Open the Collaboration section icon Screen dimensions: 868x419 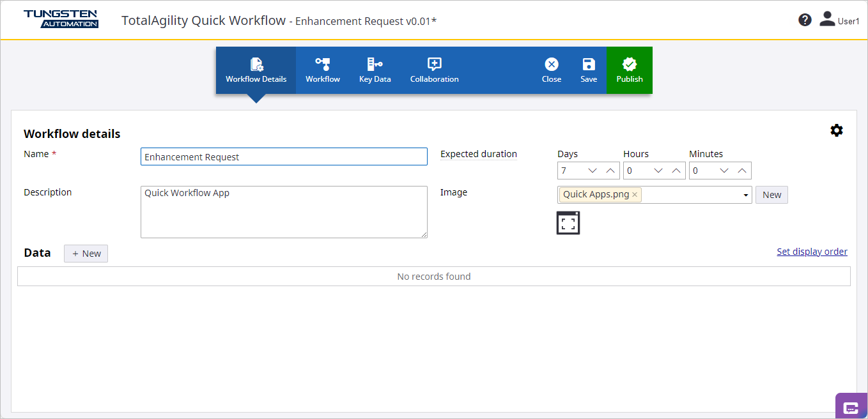pyautogui.click(x=434, y=63)
